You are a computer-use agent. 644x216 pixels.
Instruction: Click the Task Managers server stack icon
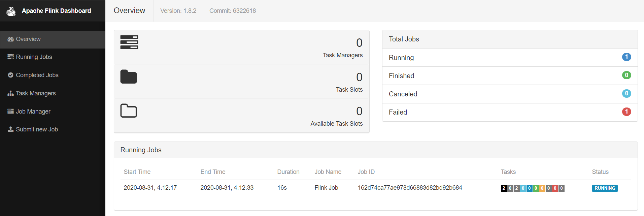tap(129, 42)
